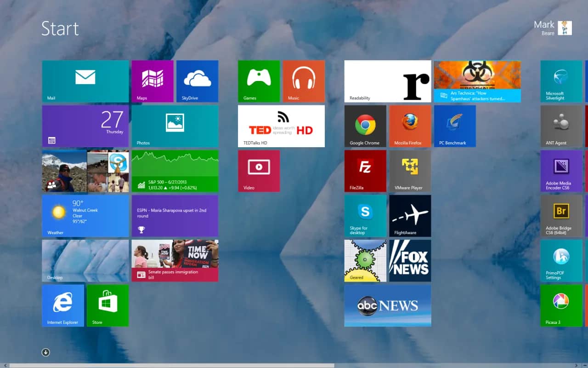Screen dimensions: 588x368
Task: Launch FileZilla
Action: (364, 171)
